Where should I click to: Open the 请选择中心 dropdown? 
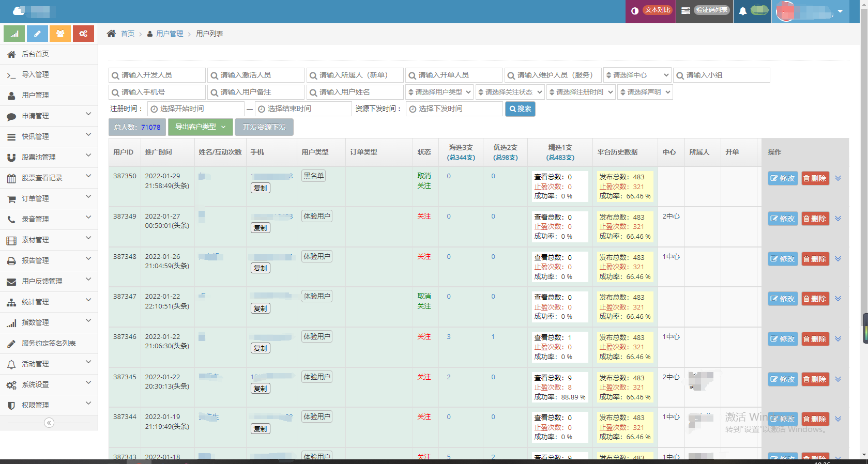[637, 75]
